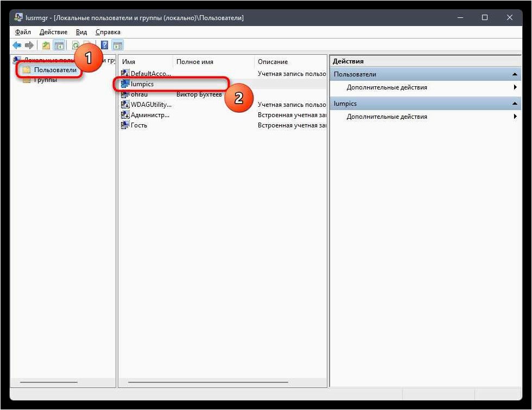Select Группы node in console tree
The width and height of the screenshot is (532, 410).
tap(45, 80)
